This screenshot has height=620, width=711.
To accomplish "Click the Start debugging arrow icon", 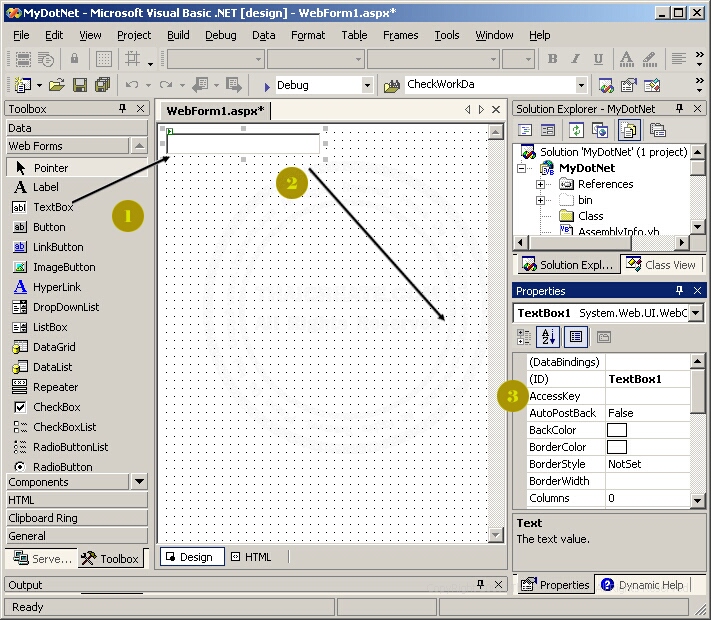I will click(x=267, y=86).
